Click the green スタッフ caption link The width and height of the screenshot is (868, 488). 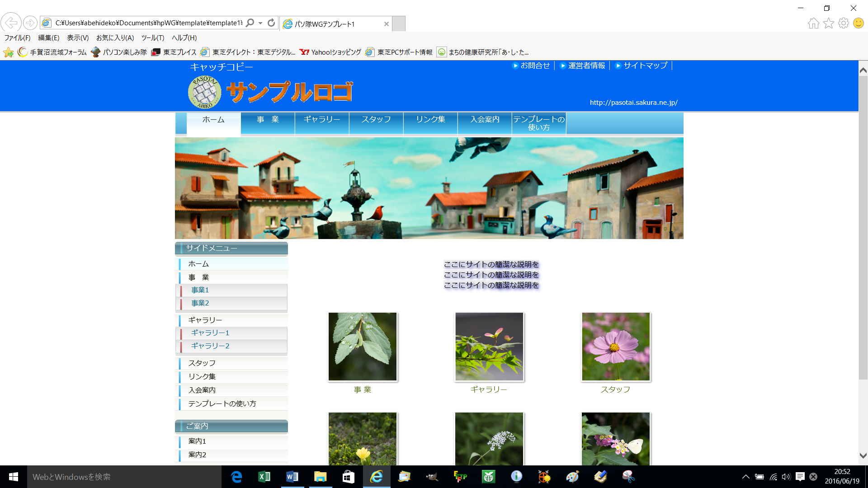(615, 389)
